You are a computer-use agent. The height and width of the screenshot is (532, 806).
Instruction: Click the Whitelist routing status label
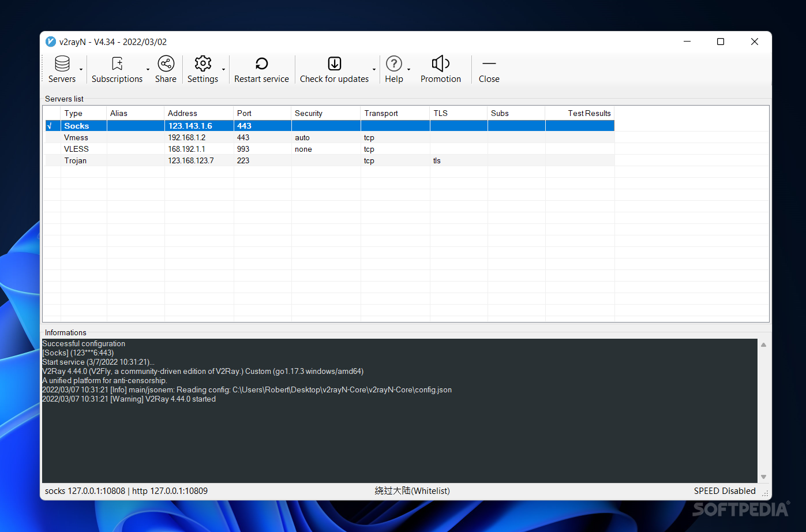(412, 491)
